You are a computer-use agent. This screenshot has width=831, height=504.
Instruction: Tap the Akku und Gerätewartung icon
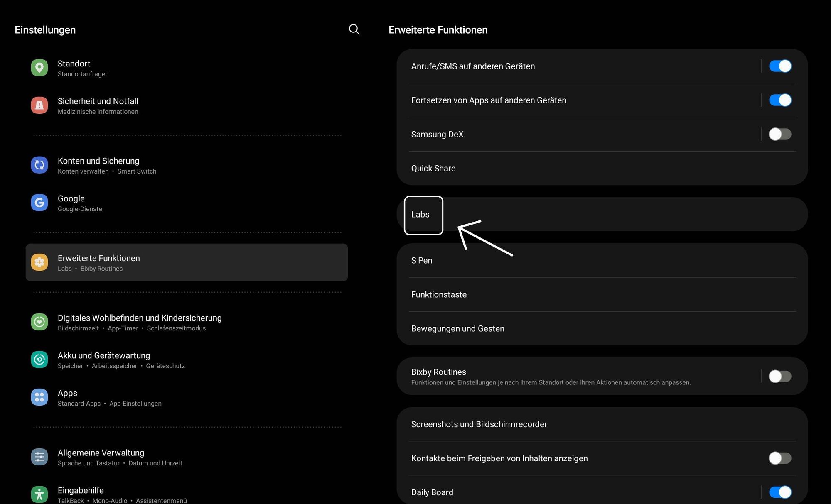pyautogui.click(x=39, y=360)
